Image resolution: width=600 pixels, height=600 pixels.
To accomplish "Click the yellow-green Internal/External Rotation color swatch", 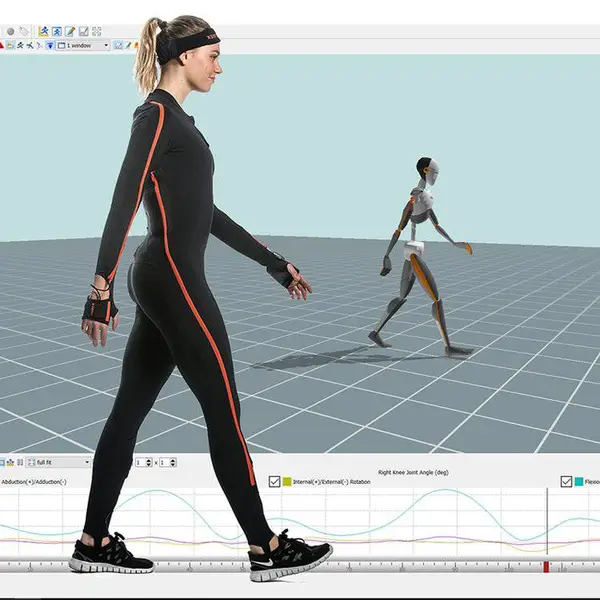I will point(287,481).
